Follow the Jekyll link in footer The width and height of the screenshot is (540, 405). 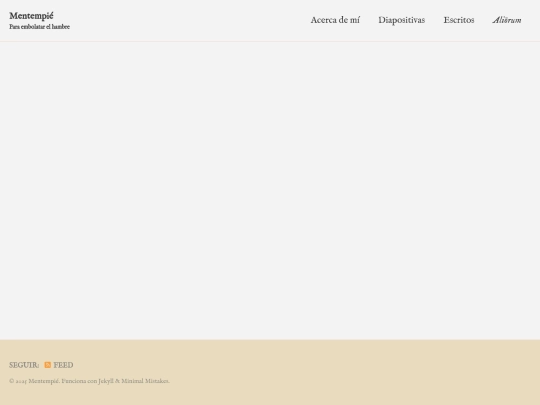106,381
